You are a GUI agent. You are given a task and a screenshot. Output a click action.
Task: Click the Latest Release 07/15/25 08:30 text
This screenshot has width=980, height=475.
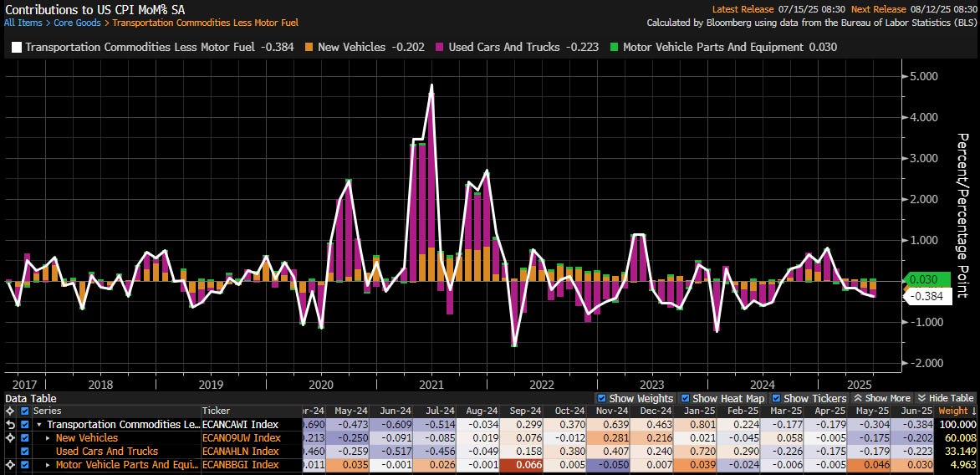click(x=779, y=8)
